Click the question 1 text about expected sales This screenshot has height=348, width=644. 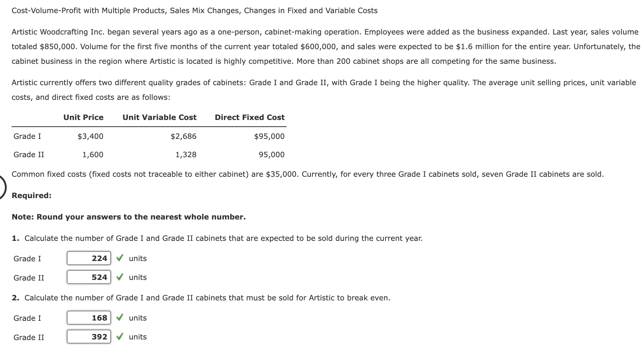click(x=217, y=238)
